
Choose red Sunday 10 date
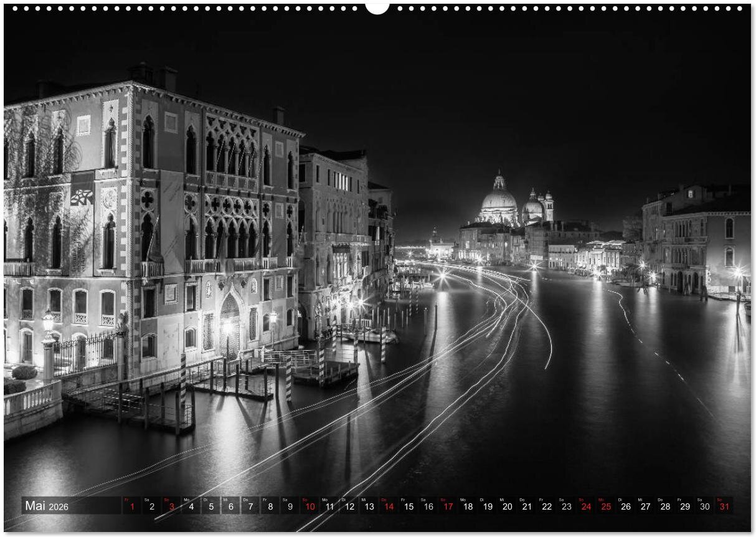(309, 506)
